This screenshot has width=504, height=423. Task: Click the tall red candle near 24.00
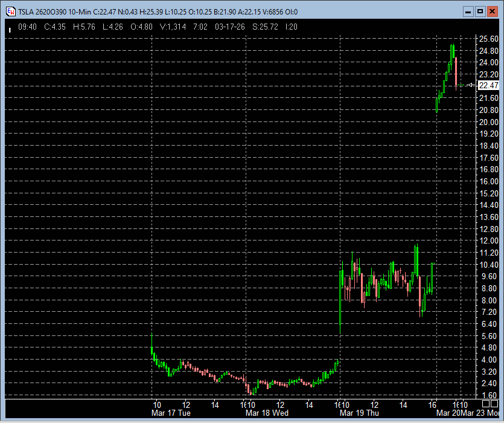click(x=456, y=71)
